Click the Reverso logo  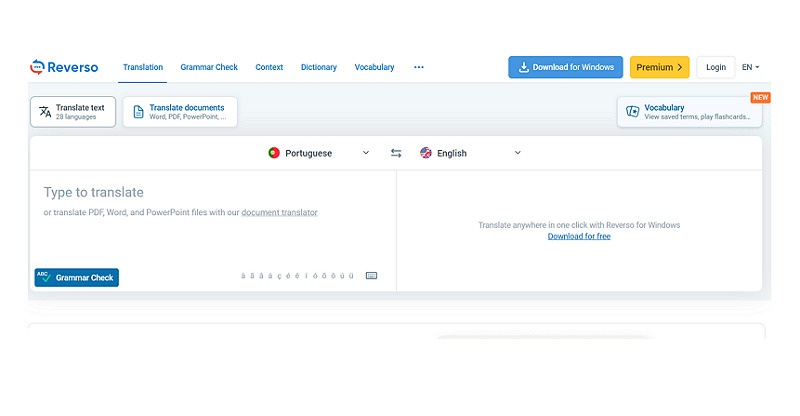64,67
